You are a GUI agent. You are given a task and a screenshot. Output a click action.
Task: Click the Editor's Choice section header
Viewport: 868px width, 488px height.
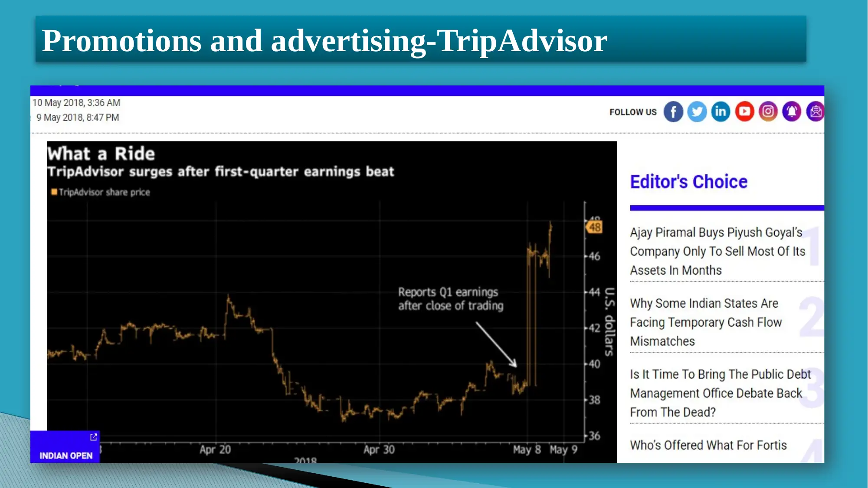click(689, 182)
